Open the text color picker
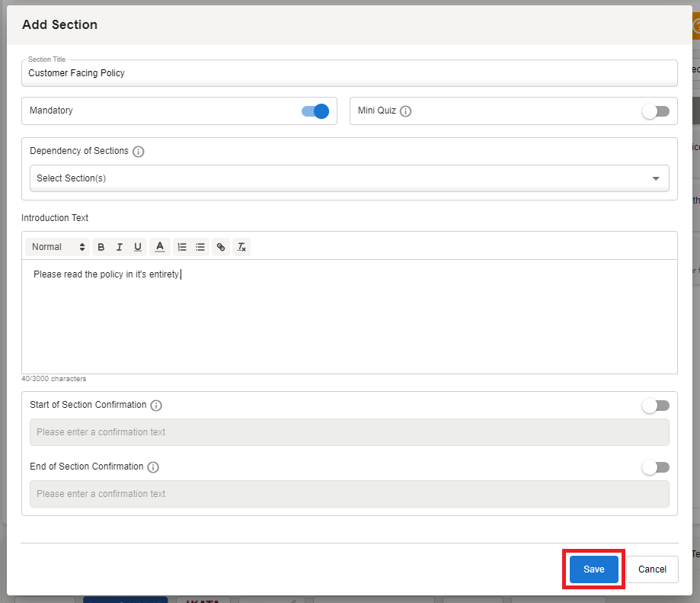 point(160,247)
